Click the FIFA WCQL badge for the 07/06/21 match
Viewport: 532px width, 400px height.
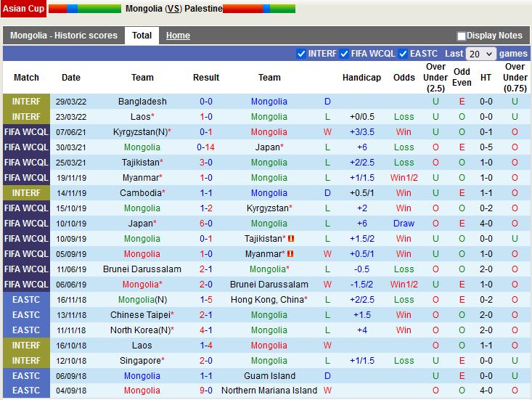click(26, 132)
